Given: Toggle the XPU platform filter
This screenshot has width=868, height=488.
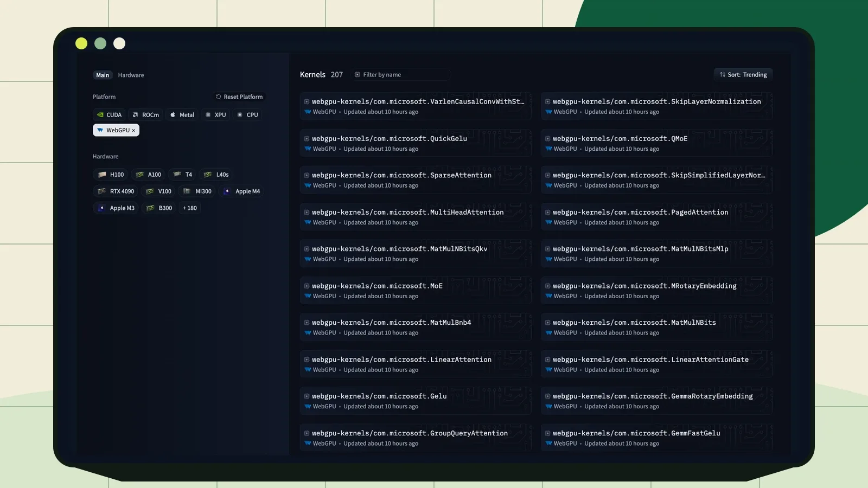Looking at the screenshot, I should coord(216,115).
